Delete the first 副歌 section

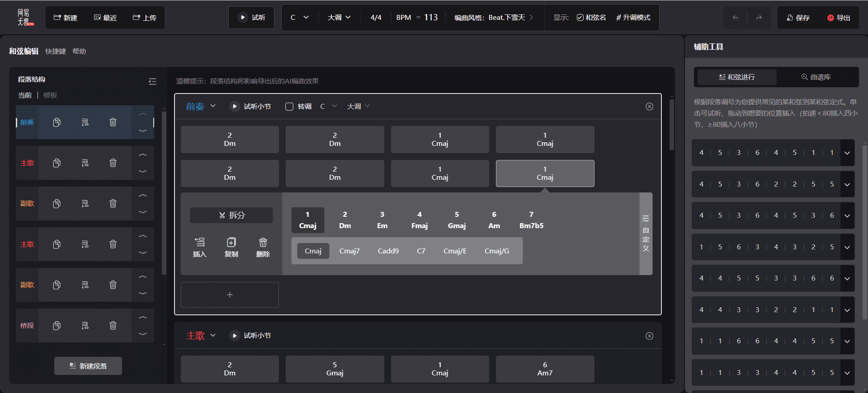click(113, 204)
